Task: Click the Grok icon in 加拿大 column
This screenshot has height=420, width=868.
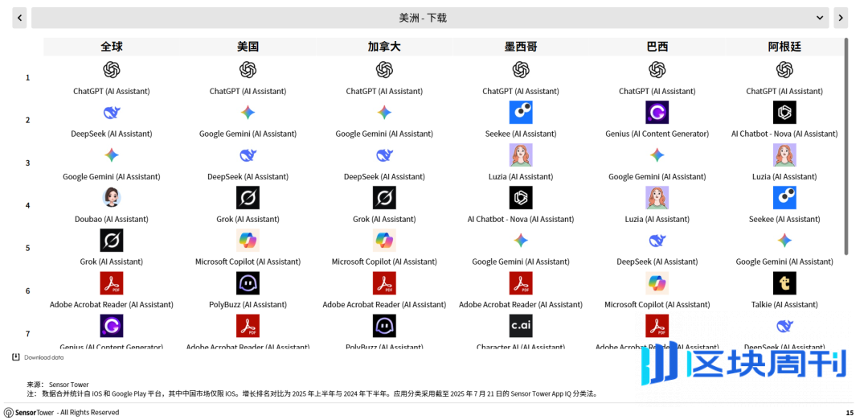Action: point(384,198)
